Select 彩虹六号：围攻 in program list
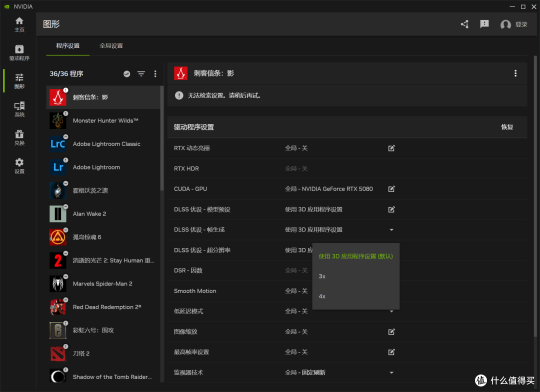Viewport: 540px width, 392px height. (103, 330)
